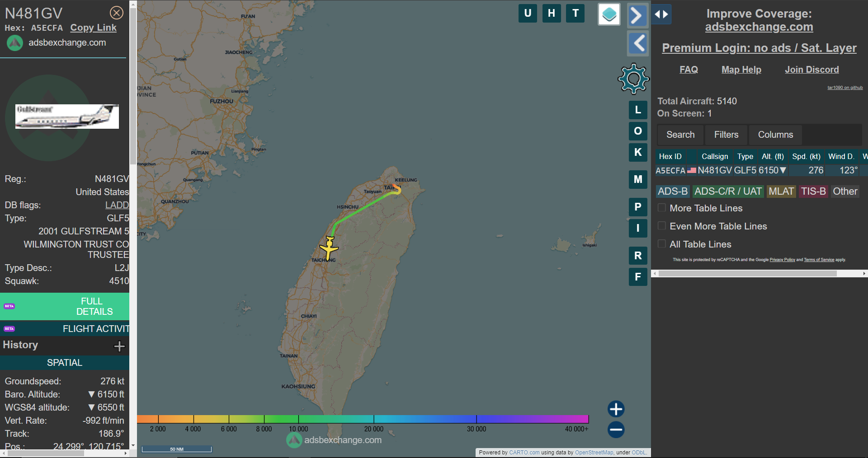This screenshot has width=868, height=458.
Task: Toggle the MLAT source filter
Action: click(781, 192)
